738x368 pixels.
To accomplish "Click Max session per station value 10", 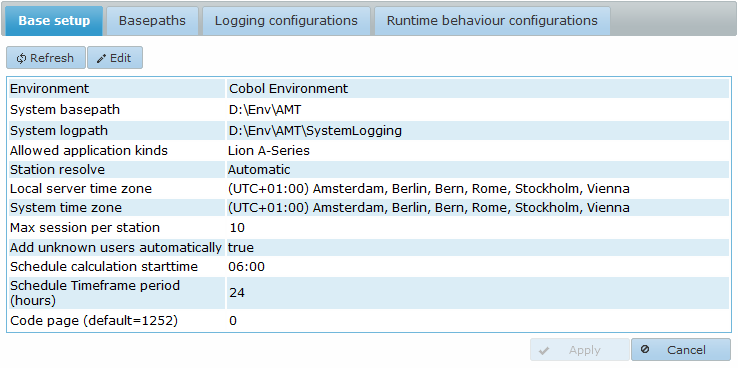I will click(237, 228).
